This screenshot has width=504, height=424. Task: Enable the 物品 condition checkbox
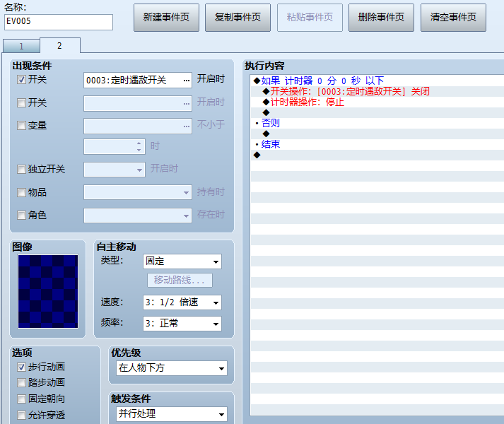pos(21,192)
